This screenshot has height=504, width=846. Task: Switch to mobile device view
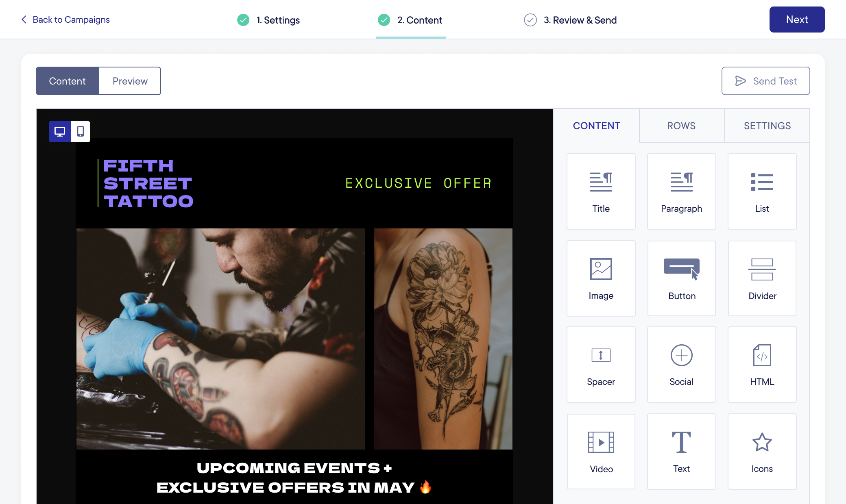pos(81,132)
